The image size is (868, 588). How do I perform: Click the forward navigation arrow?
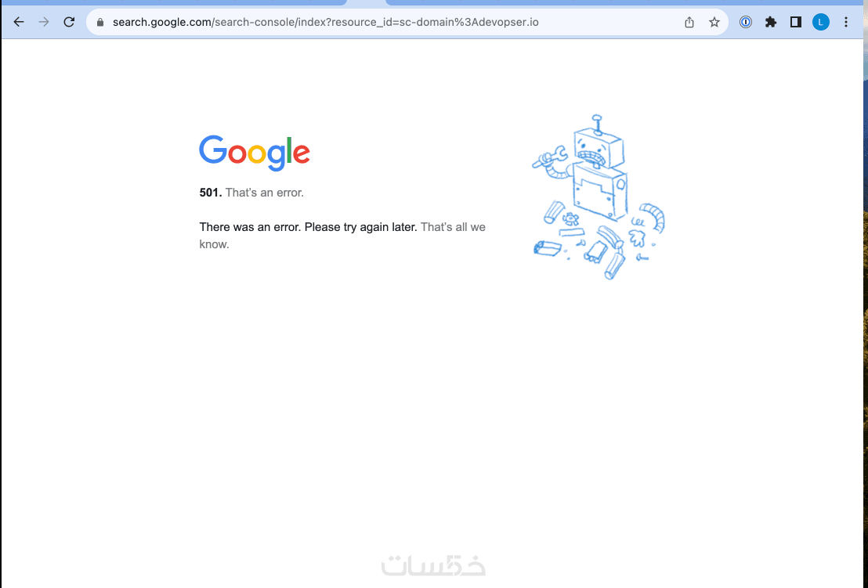tap(44, 22)
